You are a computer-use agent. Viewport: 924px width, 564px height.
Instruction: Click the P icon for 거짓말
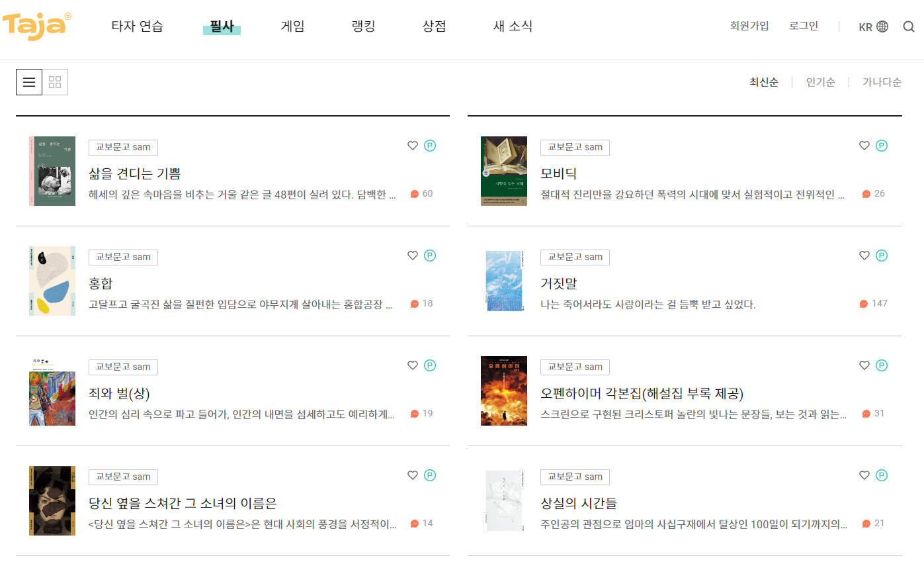pos(882,256)
